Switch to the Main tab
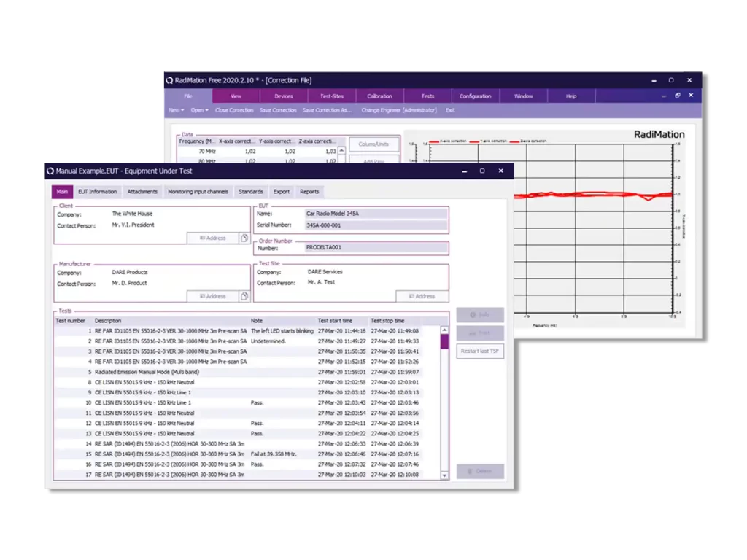The width and height of the screenshot is (747, 560). (62, 192)
